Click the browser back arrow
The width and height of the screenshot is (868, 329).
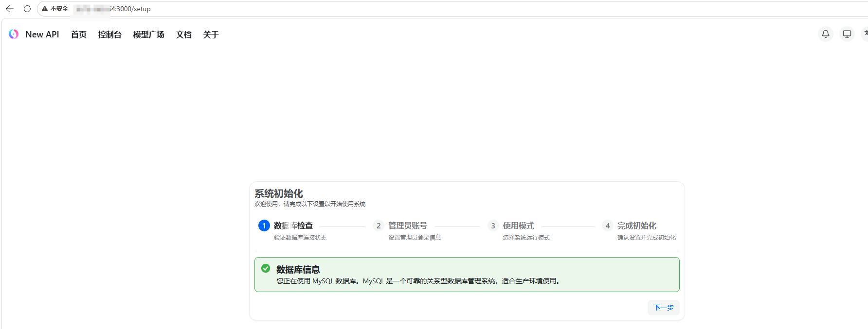point(10,9)
